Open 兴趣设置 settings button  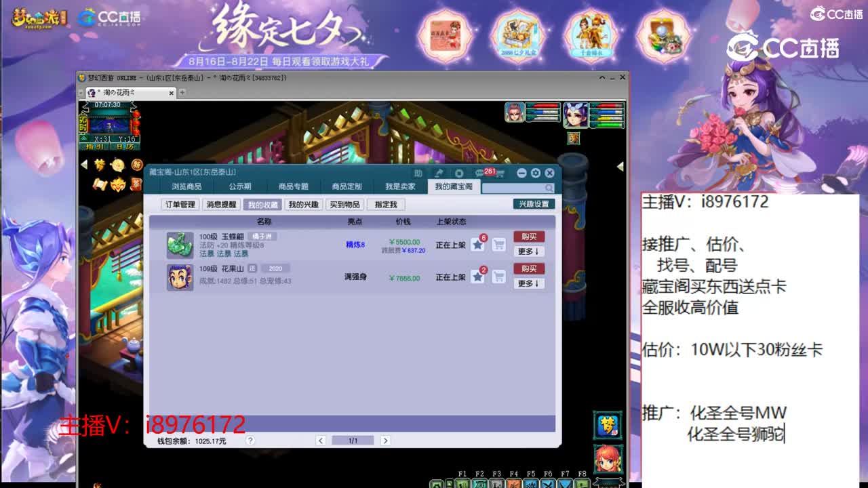(534, 203)
